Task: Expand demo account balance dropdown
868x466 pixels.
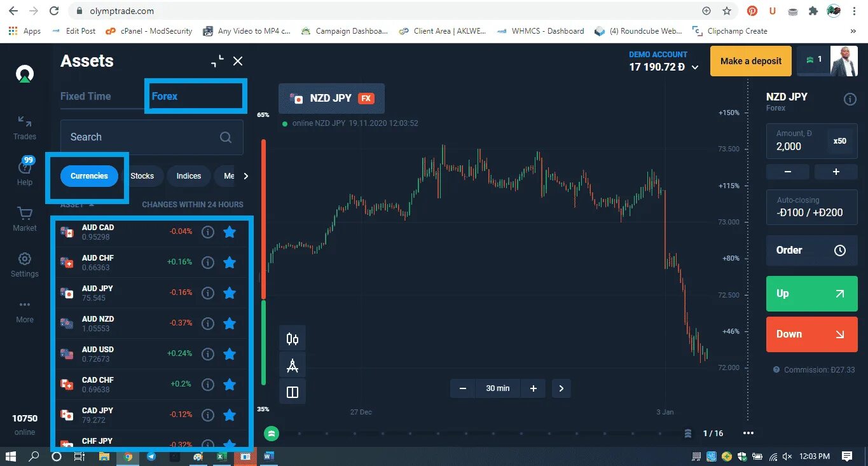Action: point(695,67)
